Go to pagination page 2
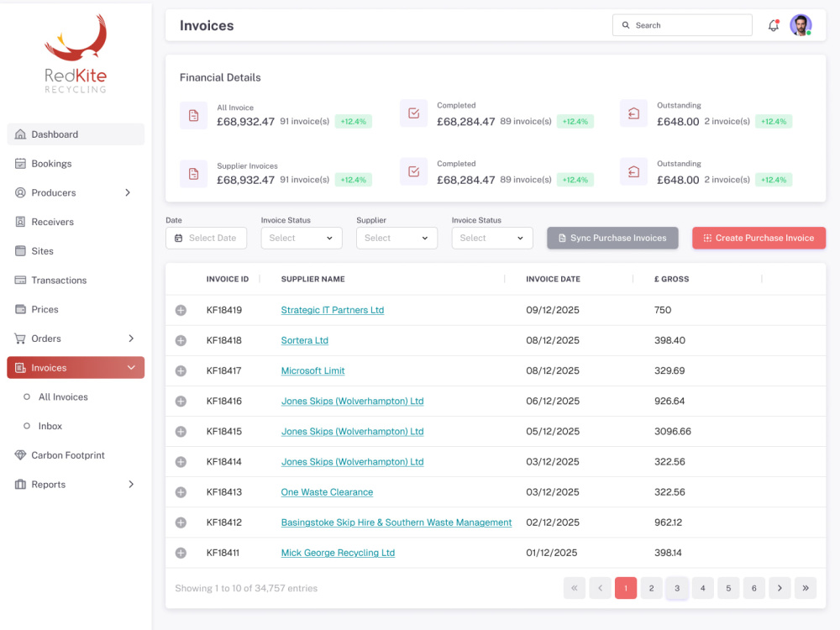 [x=652, y=588]
